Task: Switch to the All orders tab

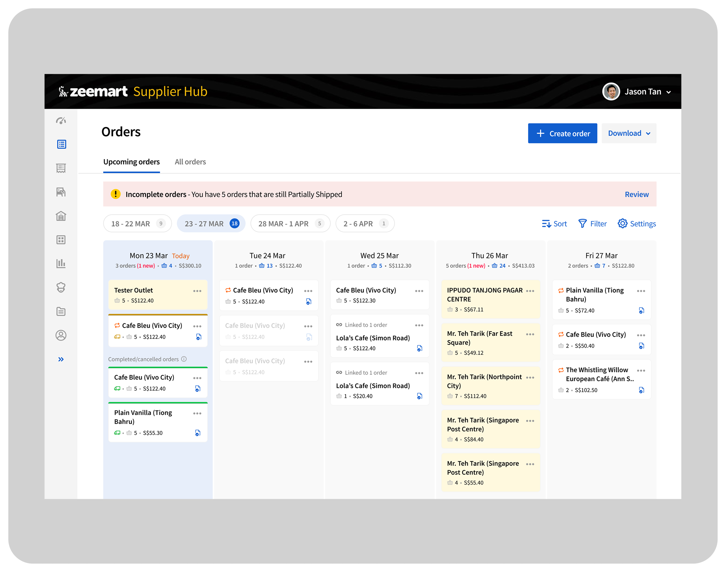Action: coord(190,162)
